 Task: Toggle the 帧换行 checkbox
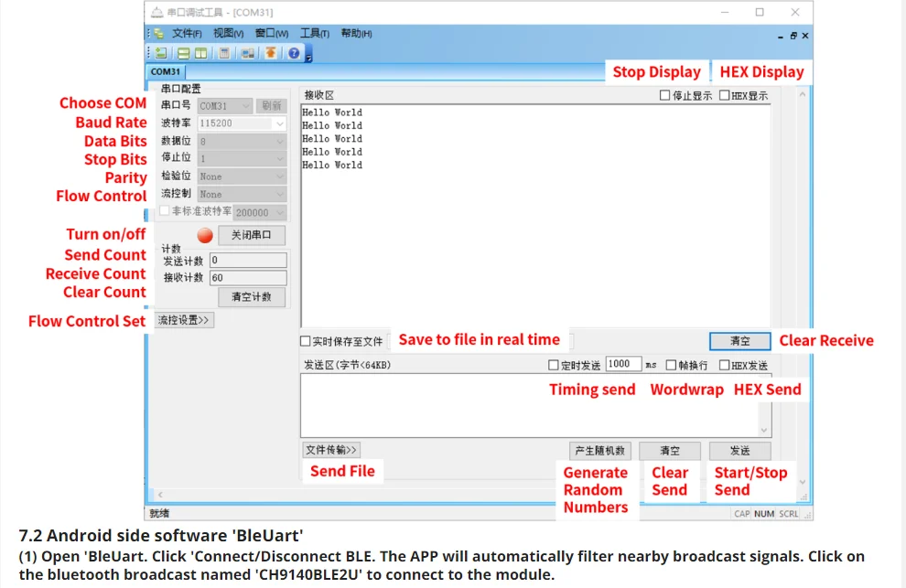671,365
